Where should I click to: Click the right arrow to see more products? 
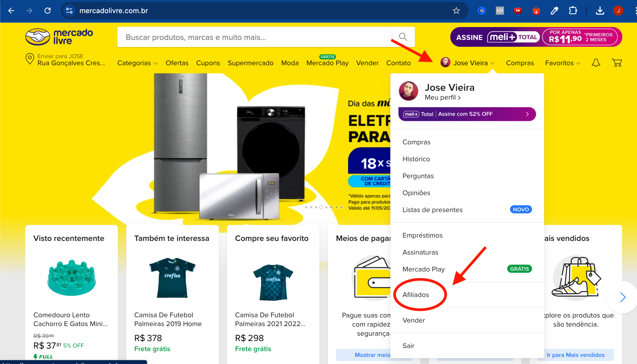[x=623, y=297]
